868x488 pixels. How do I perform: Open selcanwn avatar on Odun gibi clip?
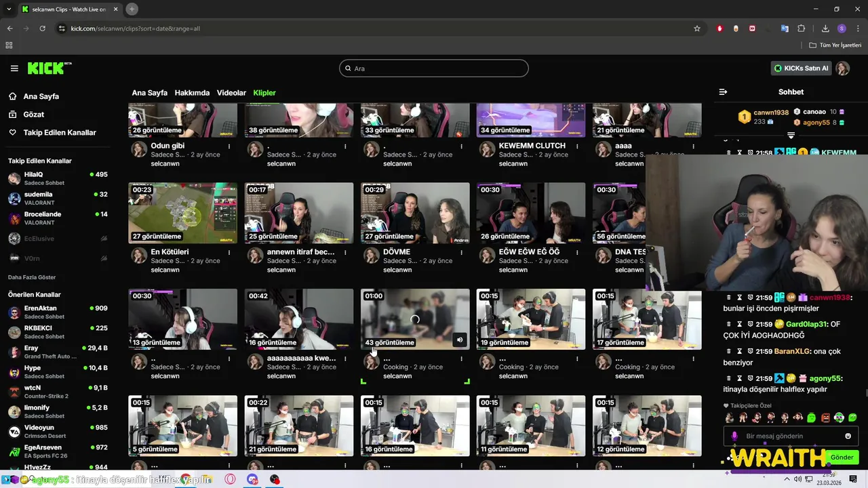tap(139, 149)
